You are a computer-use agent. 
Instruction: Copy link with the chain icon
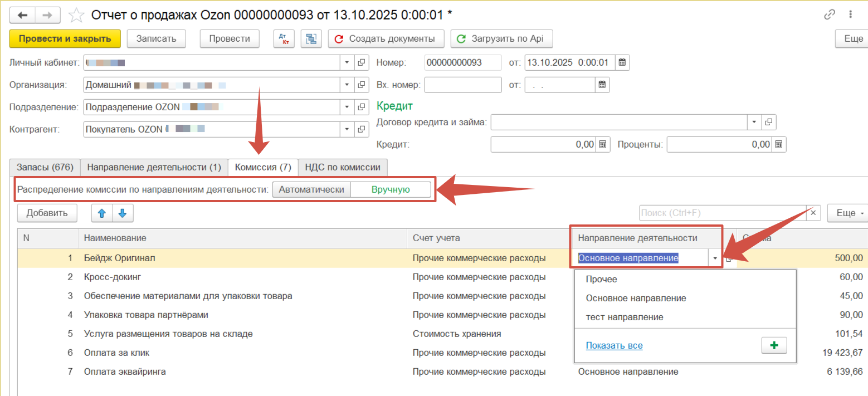[x=830, y=15]
